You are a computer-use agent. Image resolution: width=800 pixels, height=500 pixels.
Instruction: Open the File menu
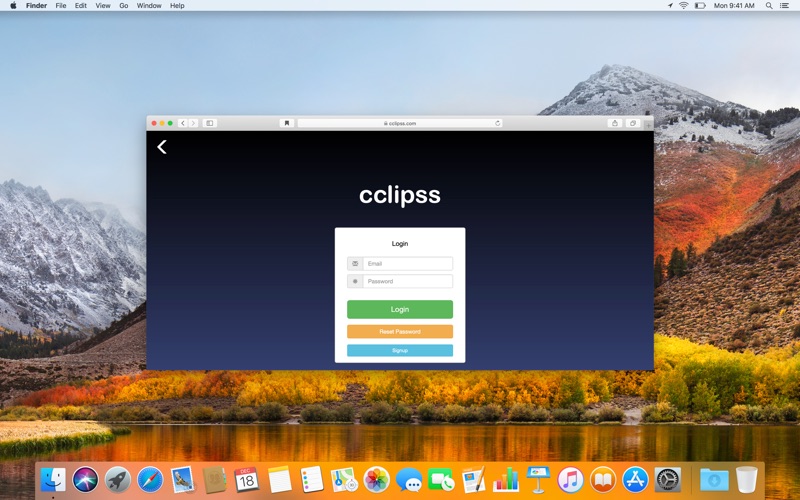pyautogui.click(x=61, y=6)
